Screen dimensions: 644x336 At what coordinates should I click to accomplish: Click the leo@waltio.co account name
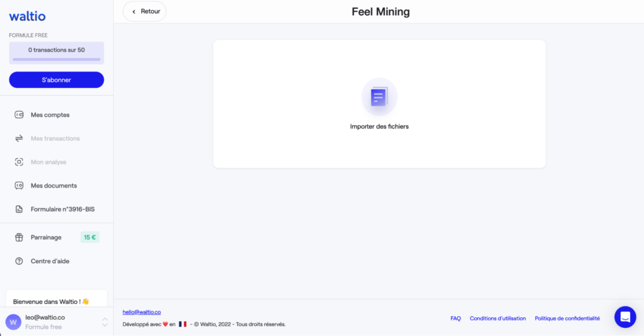tap(45, 318)
